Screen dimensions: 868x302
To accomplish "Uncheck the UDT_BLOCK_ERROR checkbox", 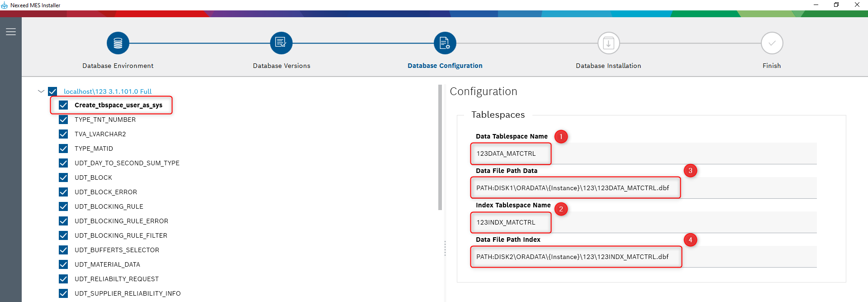I will pyautogui.click(x=63, y=192).
